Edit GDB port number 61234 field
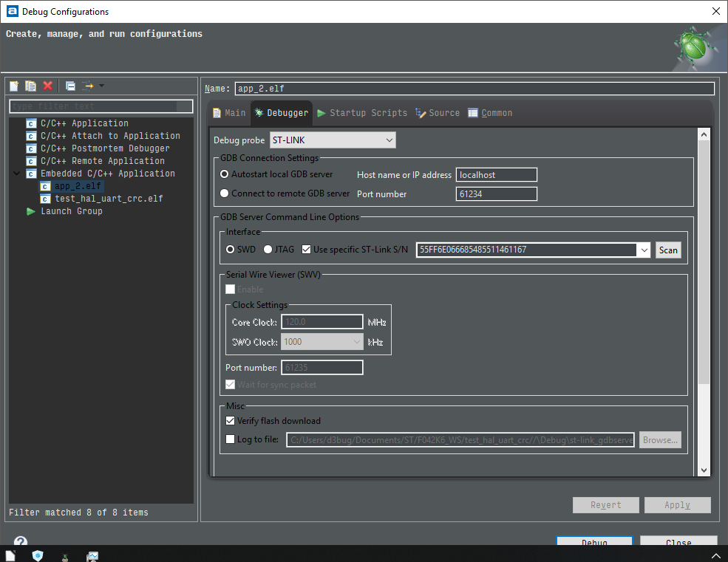Screen dimensions: 728x562 [x=497, y=194]
